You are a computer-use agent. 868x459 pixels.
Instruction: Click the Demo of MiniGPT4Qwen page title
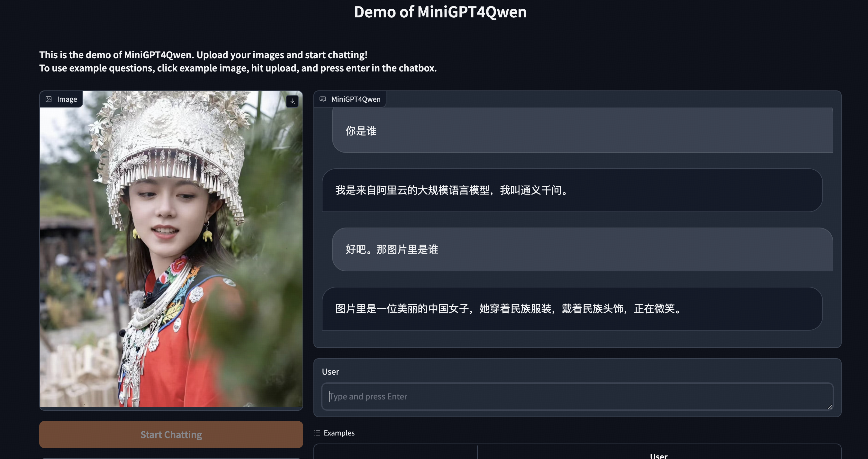coord(440,12)
